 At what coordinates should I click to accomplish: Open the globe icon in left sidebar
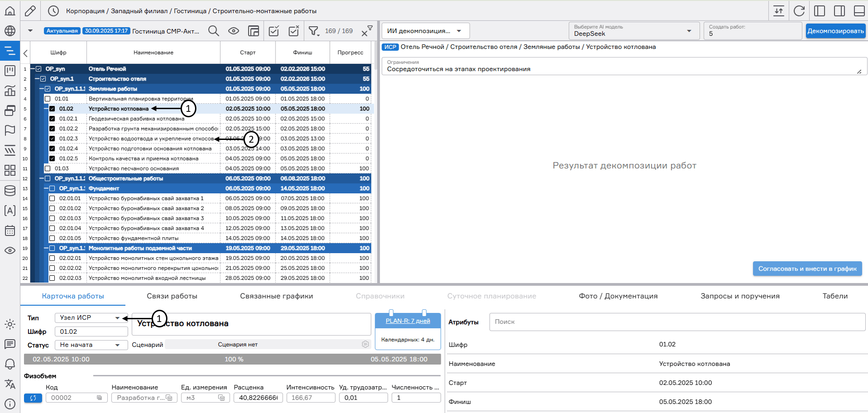[10, 31]
